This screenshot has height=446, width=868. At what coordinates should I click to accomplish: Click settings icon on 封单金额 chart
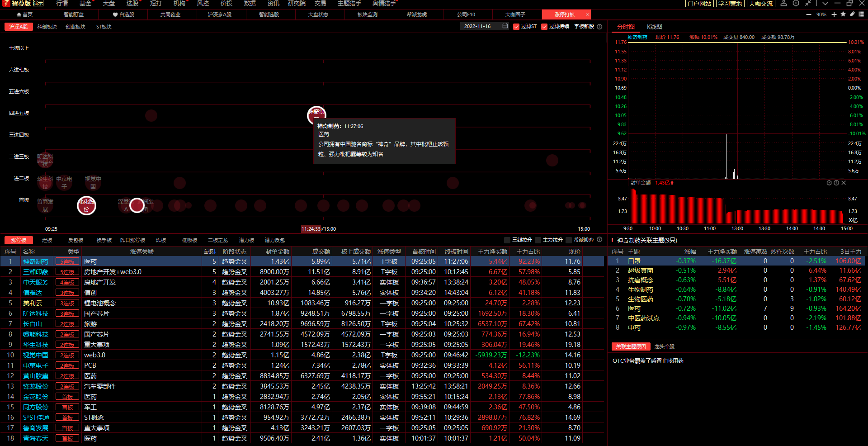coord(829,183)
